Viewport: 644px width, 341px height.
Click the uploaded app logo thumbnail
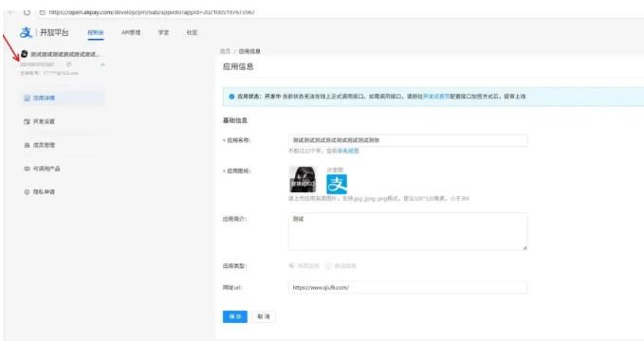[x=303, y=179]
